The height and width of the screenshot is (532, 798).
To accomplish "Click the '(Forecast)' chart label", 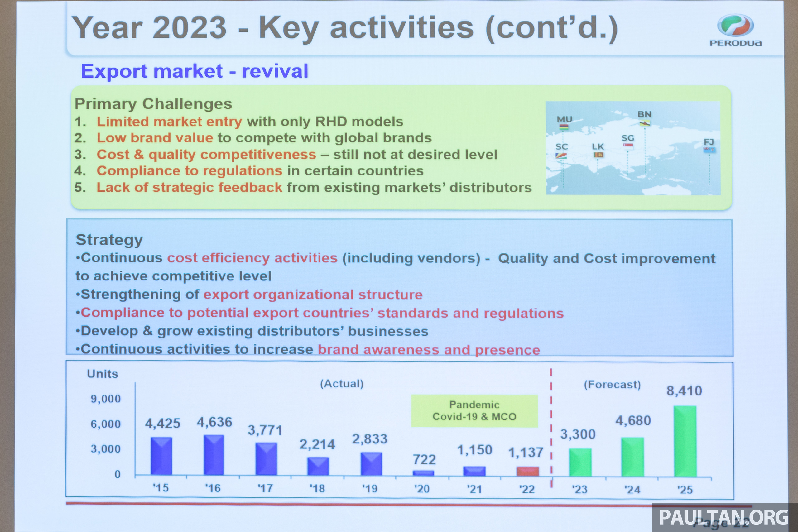I will point(613,385).
